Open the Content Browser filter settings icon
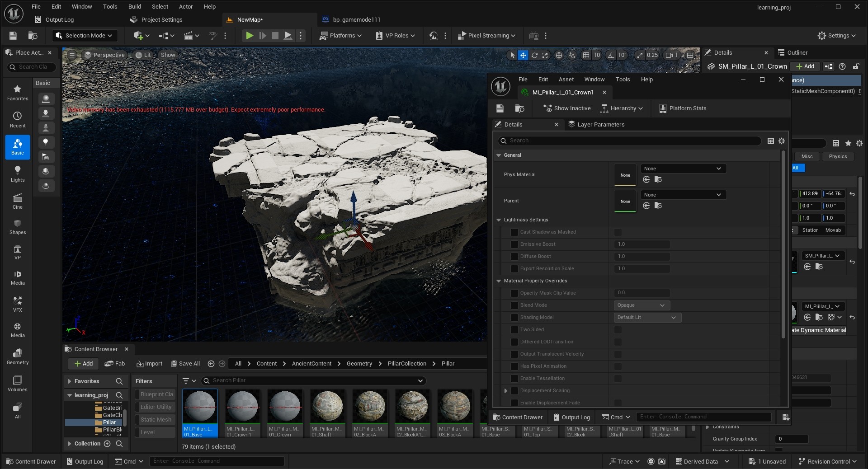 point(189,381)
